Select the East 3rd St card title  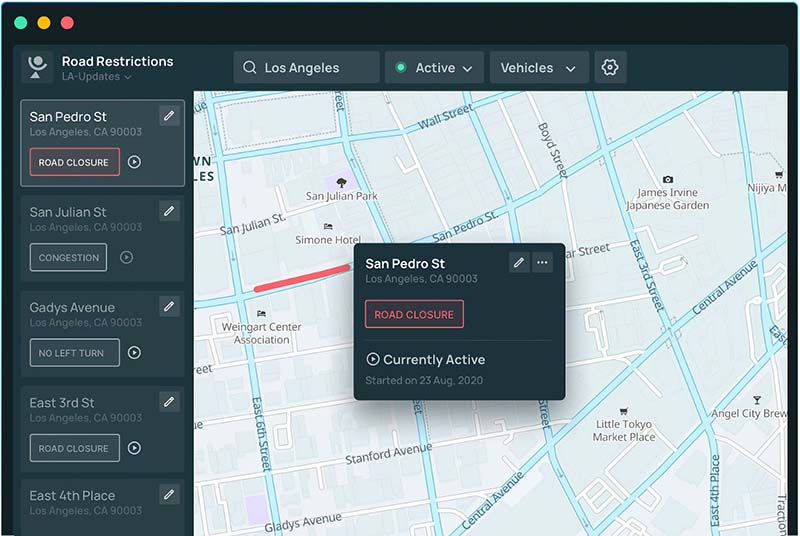pyautogui.click(x=62, y=403)
